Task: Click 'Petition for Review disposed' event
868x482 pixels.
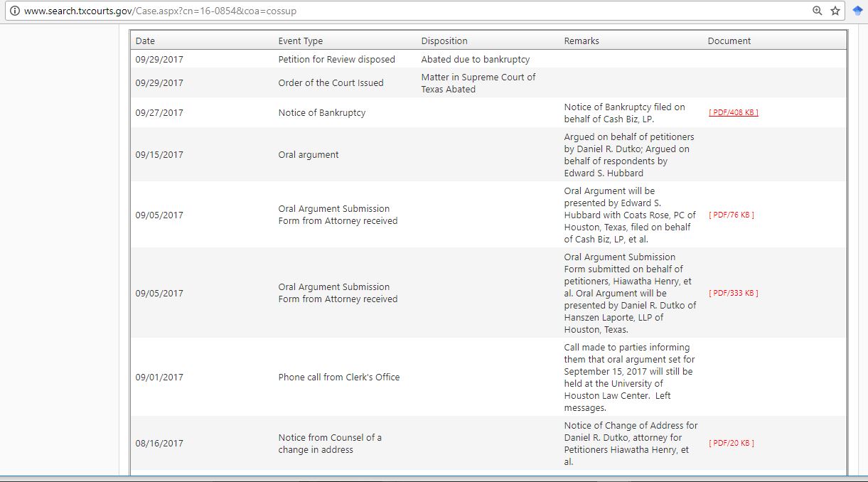Action: pos(336,59)
